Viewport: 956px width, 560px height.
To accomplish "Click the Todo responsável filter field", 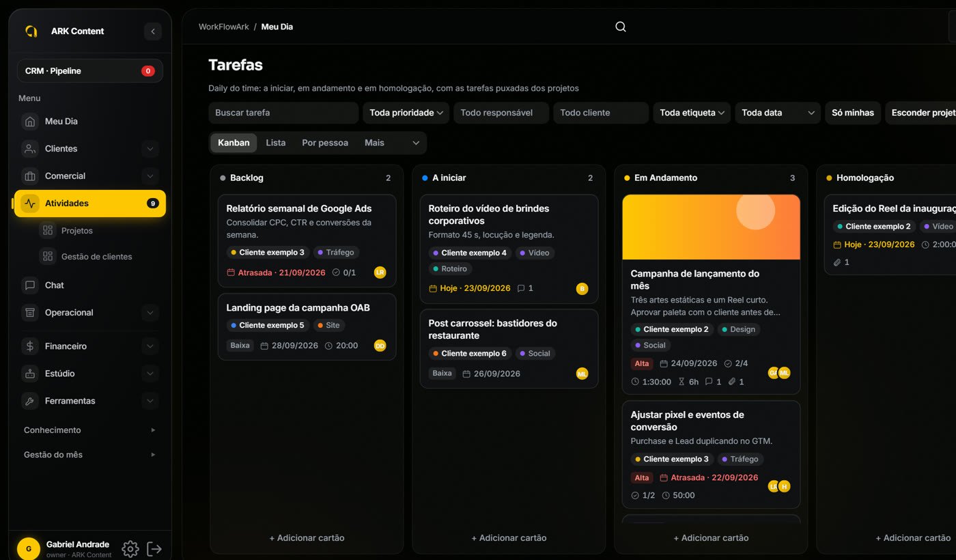I will pyautogui.click(x=501, y=113).
